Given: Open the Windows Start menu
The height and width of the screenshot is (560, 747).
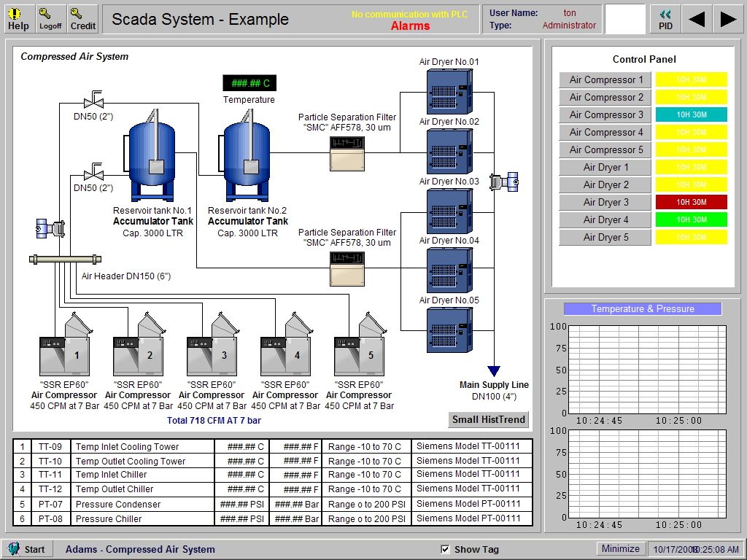Looking at the screenshot, I should [x=28, y=548].
